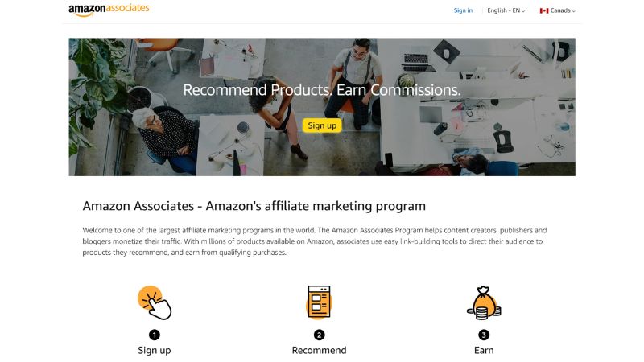Open the Sign in link

click(463, 10)
